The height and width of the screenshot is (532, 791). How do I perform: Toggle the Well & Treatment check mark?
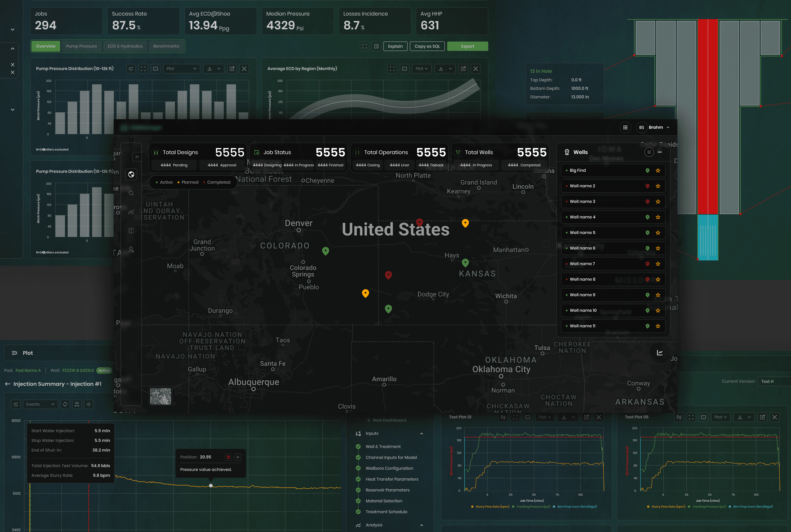358,447
